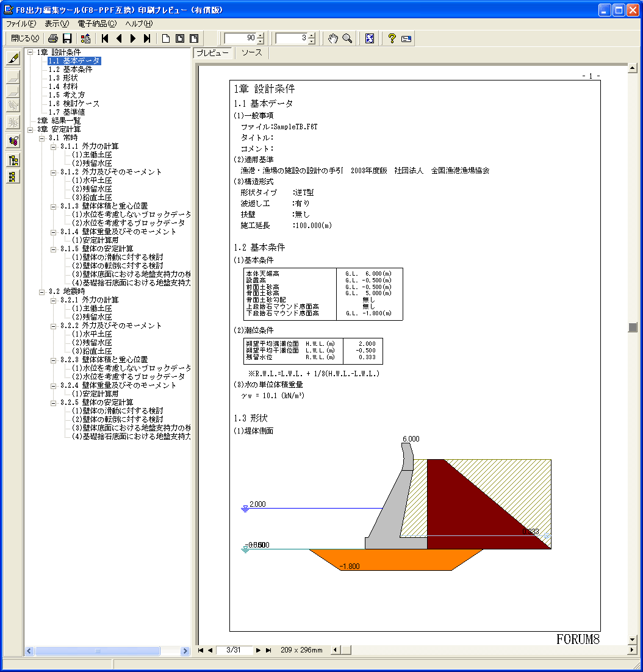Select the magnifying glass zoom tool

point(347,38)
